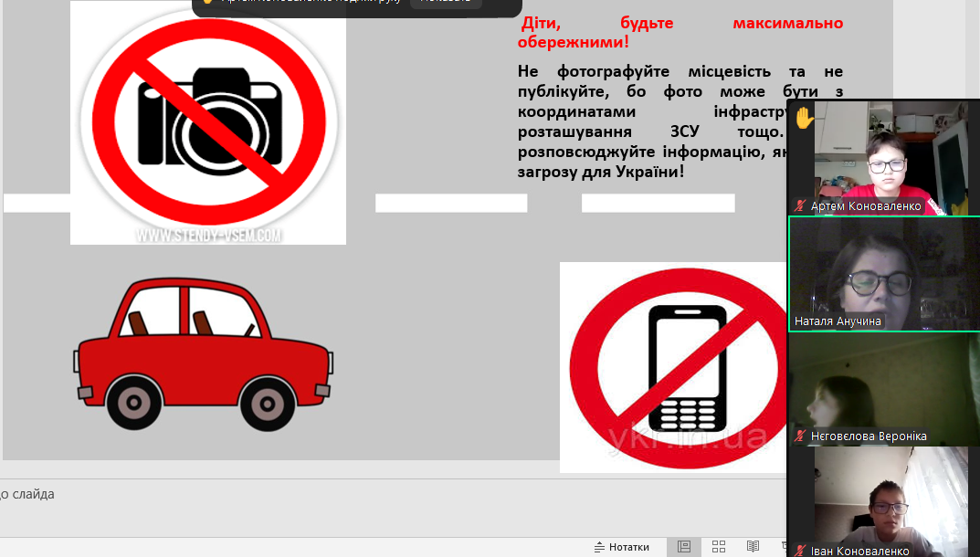Screen dimensions: 980x557
Task: Click muted microphone icon beside Артем Коноваленко
Action: [799, 205]
